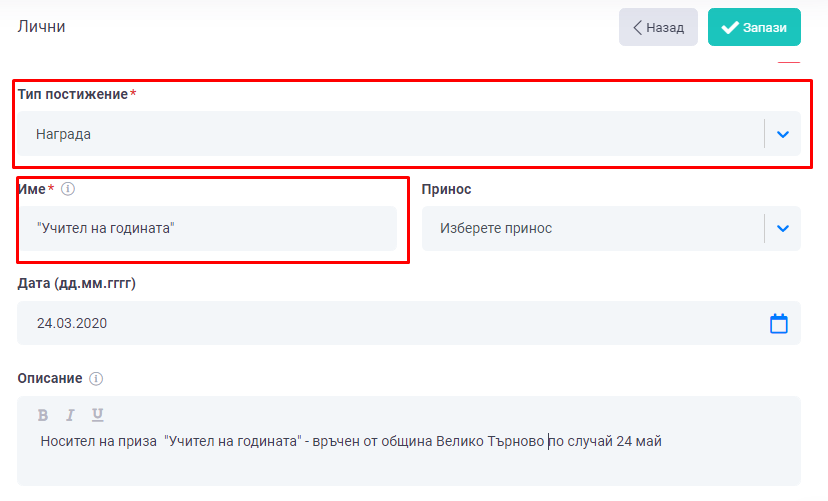The width and height of the screenshot is (828, 501).
Task: Toggle italic formatting in description editor
Action: coord(70,415)
